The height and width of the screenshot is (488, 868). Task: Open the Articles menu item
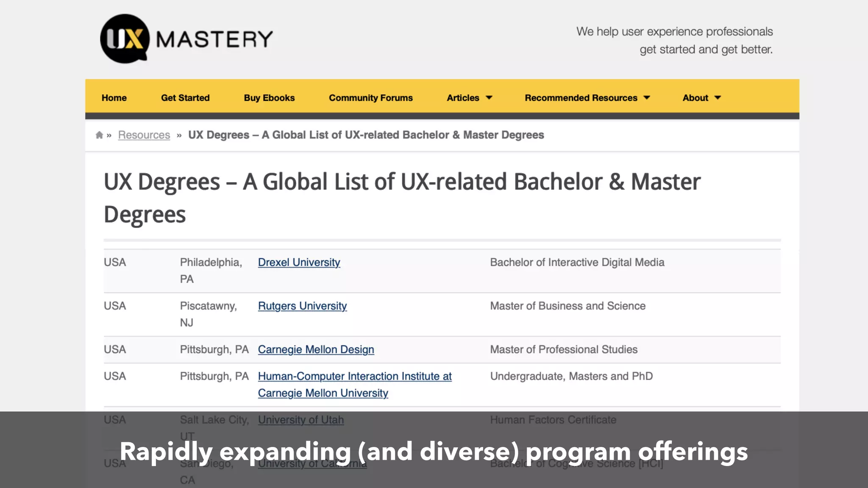463,98
